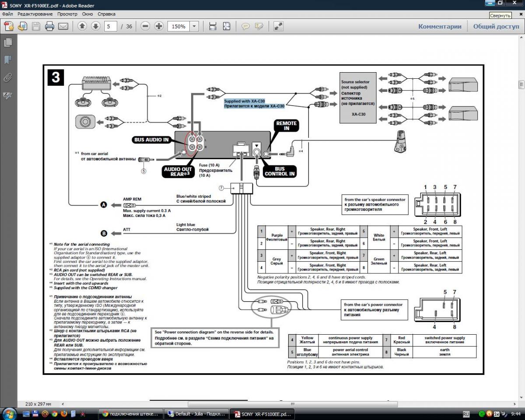
Task: Open signatures panel icon in left sidebar
Action: (8, 95)
